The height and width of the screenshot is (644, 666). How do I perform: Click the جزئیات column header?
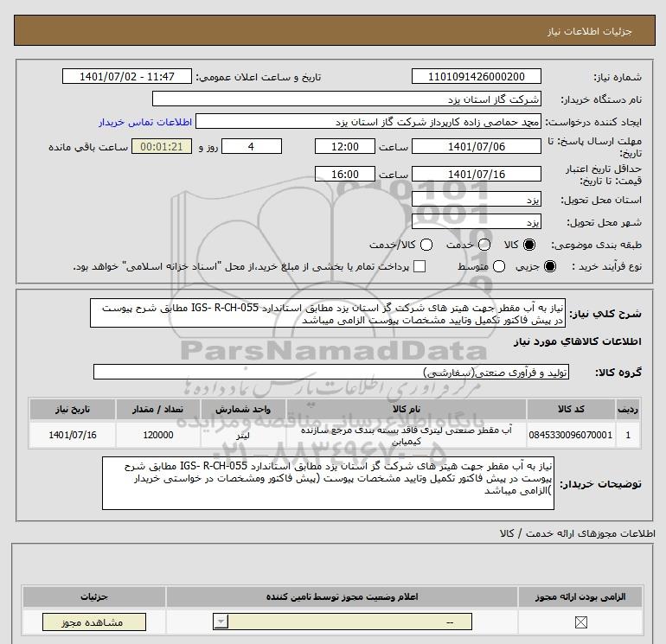(94, 596)
